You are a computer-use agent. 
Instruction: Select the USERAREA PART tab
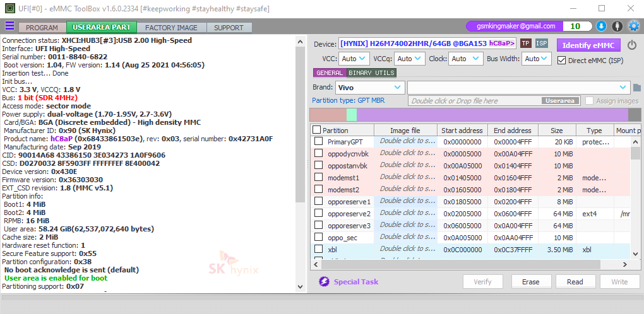coord(102,28)
